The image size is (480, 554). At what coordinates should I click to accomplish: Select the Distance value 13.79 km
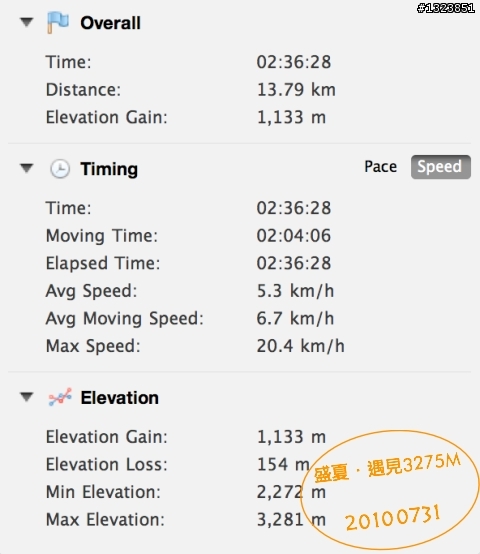pyautogui.click(x=296, y=89)
